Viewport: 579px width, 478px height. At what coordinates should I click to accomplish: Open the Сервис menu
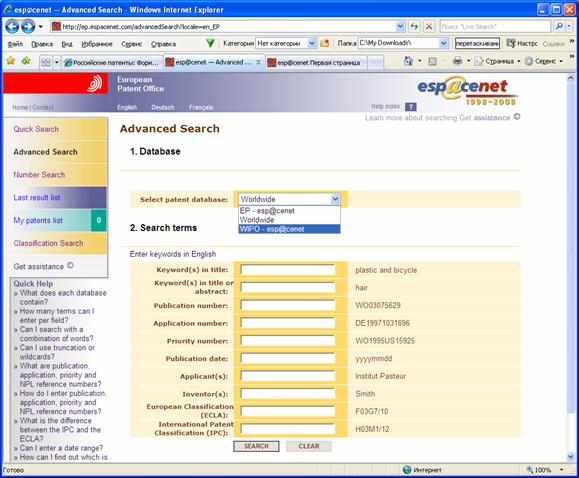(x=132, y=44)
